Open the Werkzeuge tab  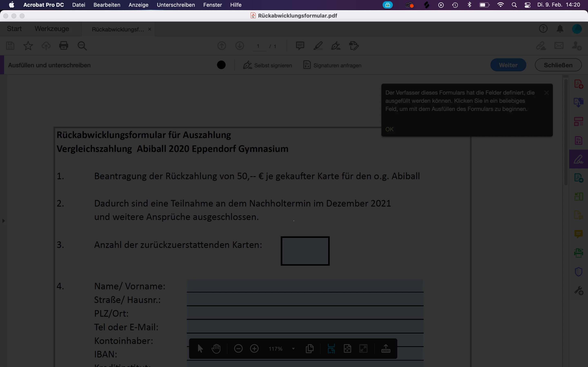click(52, 29)
